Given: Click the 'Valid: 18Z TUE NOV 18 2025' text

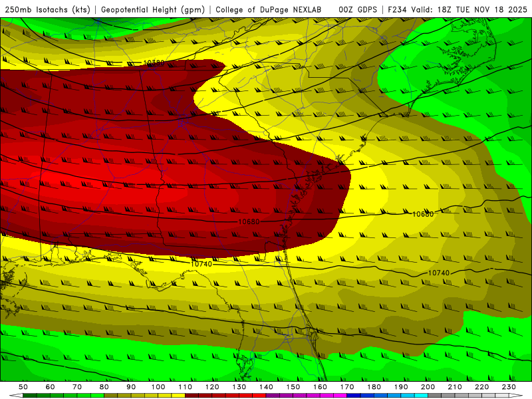Looking at the screenshot, I should 469,9.
